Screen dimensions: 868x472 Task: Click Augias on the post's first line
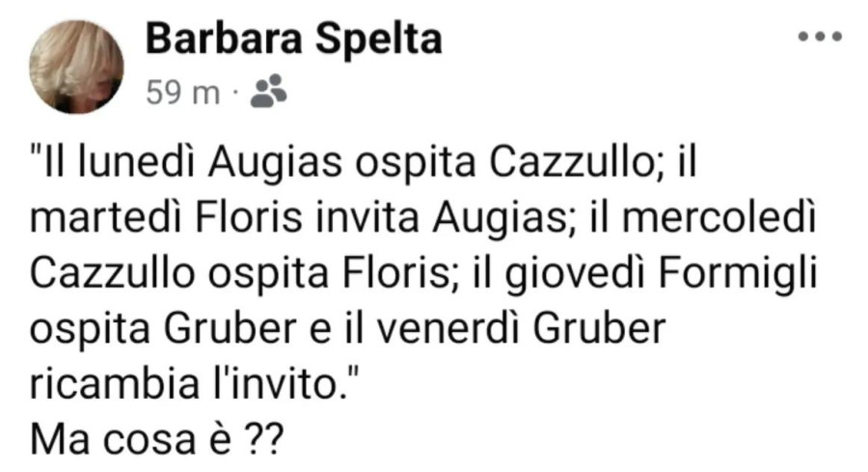[x=263, y=169]
